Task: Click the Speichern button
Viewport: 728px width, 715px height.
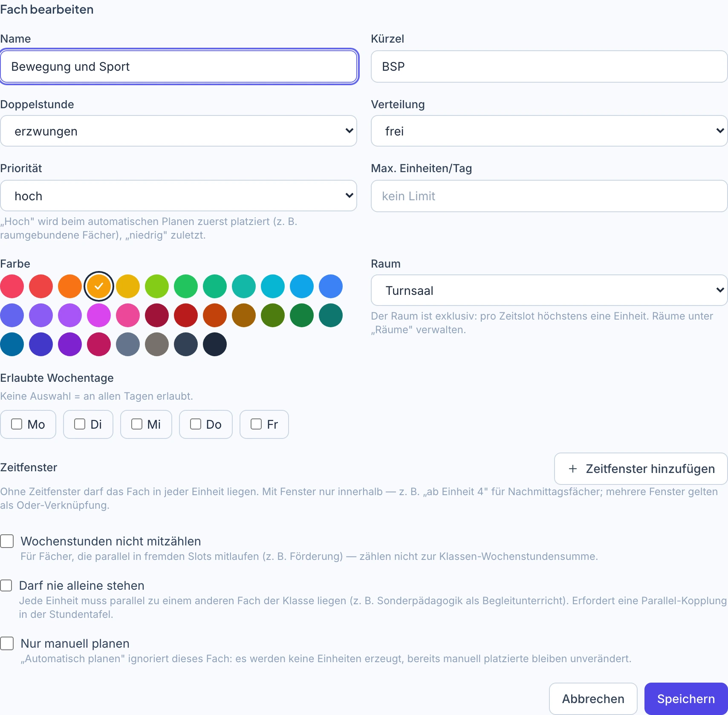Action: click(x=686, y=699)
